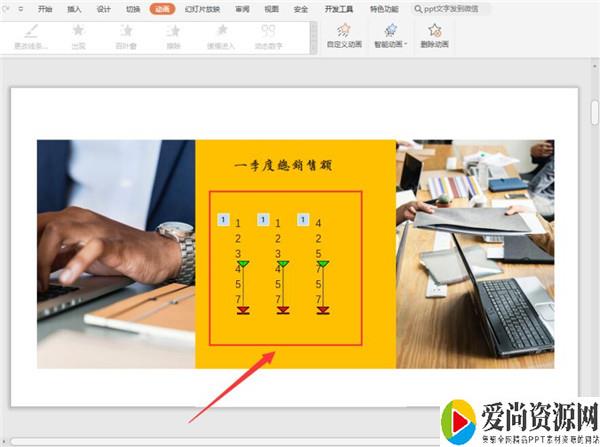Image resolution: width=600 pixels, height=447 pixels.
Task: Click the red end marker of the third motion path
Action: pos(323,311)
